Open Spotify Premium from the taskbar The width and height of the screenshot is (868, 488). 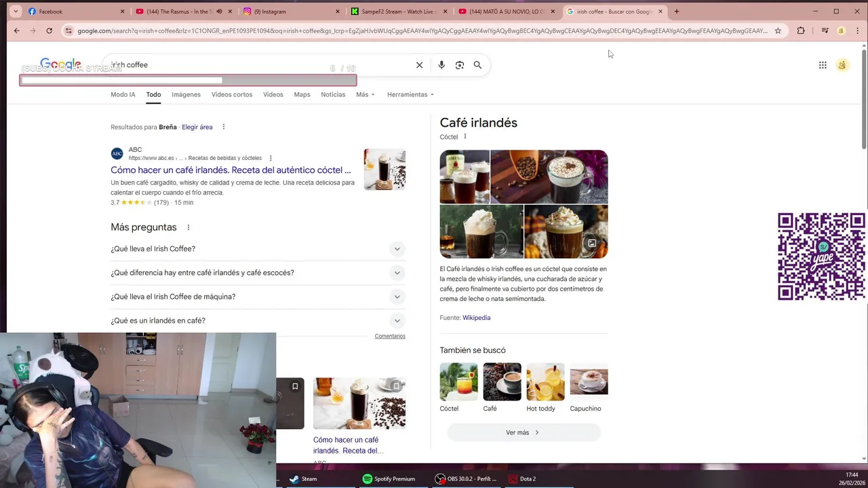[x=389, y=479]
